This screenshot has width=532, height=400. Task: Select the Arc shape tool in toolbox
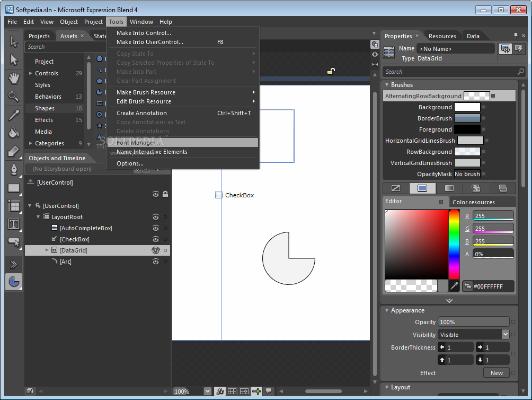point(14,282)
